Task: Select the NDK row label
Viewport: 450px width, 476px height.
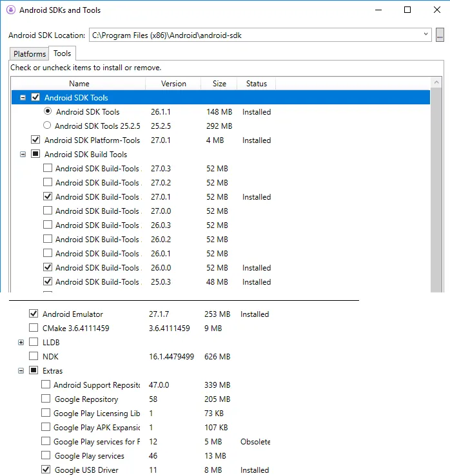Action: (50, 356)
